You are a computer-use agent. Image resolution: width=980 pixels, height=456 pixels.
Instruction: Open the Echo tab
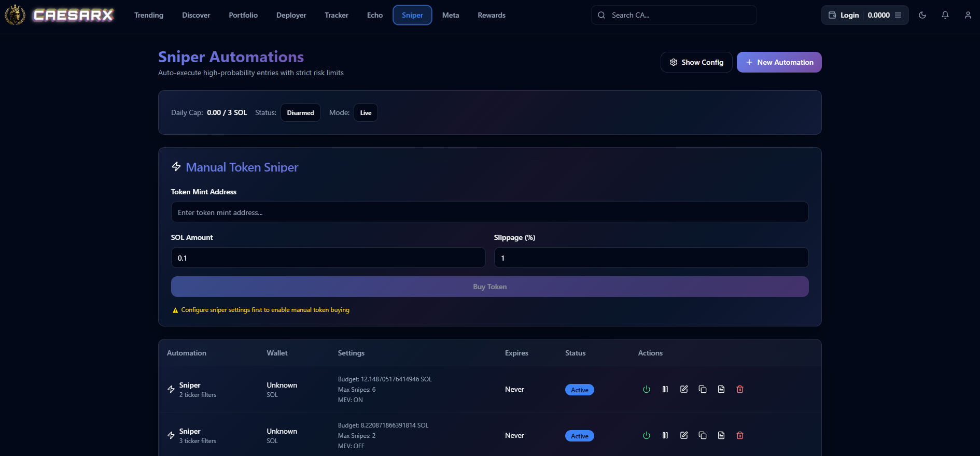[375, 15]
